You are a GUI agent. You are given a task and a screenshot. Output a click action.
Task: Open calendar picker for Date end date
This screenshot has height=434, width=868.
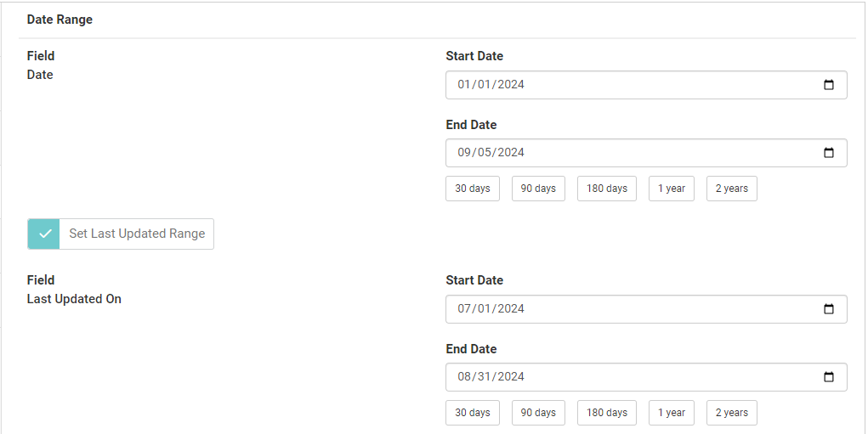[x=829, y=153]
